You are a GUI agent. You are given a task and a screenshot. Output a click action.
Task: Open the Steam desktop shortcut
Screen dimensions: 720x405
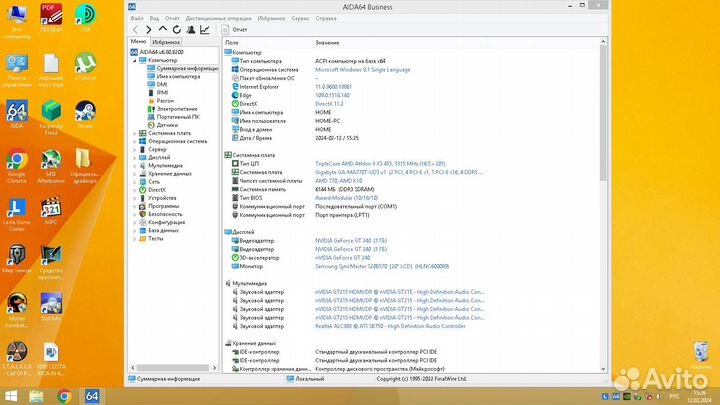coord(85,114)
